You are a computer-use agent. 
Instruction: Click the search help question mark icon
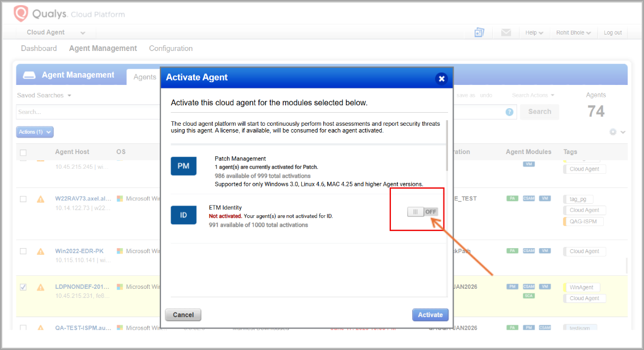(x=509, y=112)
